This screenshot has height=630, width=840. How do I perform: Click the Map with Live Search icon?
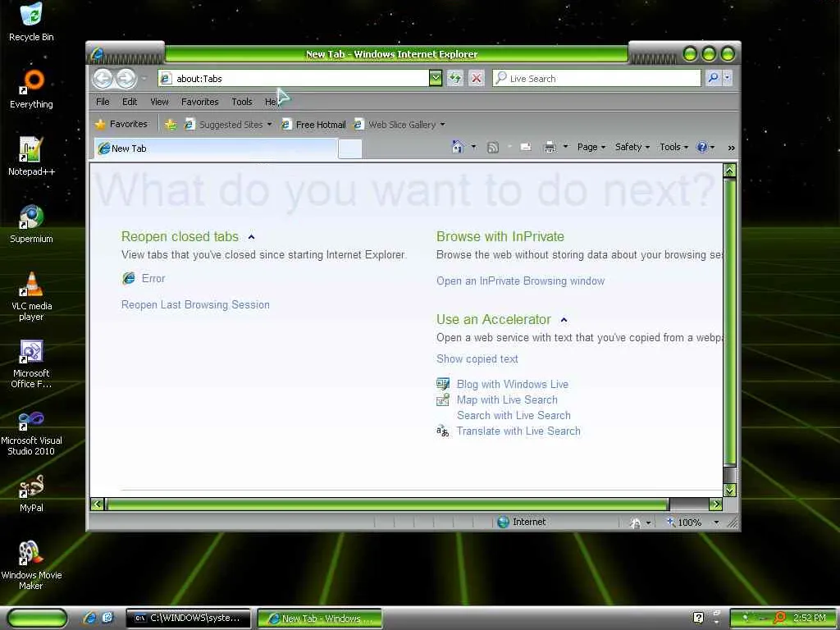coord(442,399)
